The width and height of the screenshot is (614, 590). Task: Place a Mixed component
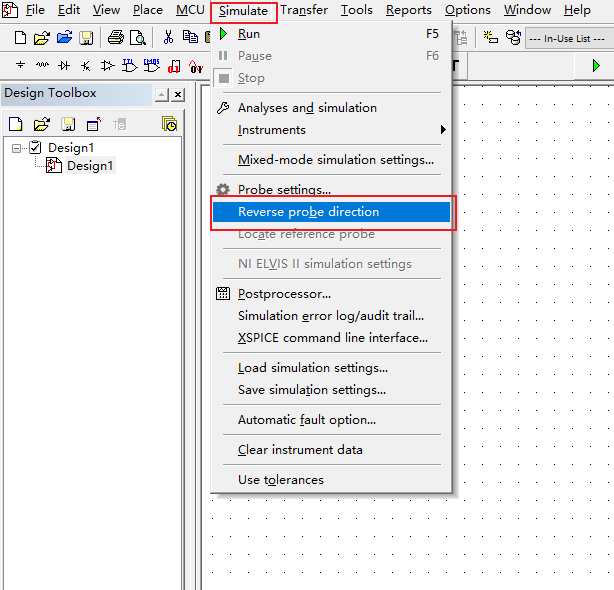(x=196, y=67)
